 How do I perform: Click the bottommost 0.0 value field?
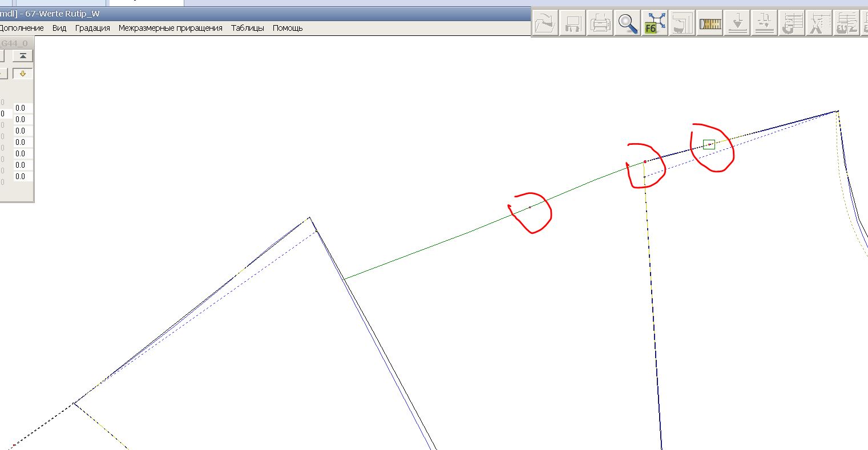(23, 176)
